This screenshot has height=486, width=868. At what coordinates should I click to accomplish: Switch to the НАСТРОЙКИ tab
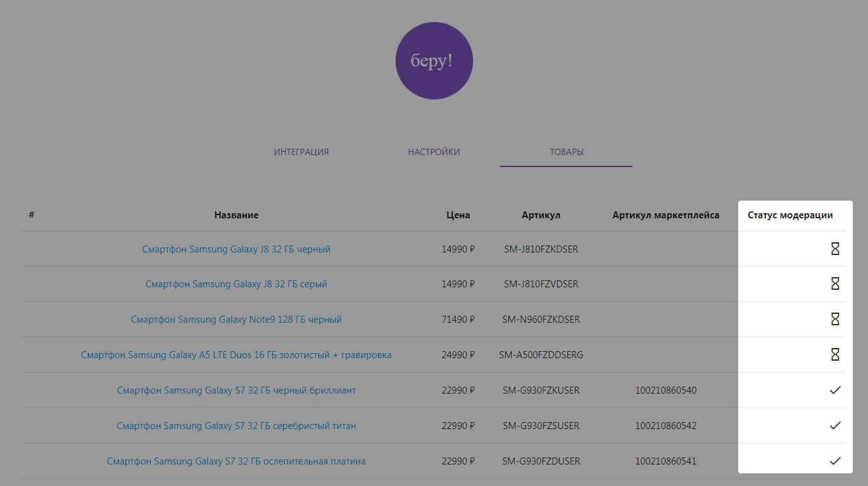click(434, 152)
